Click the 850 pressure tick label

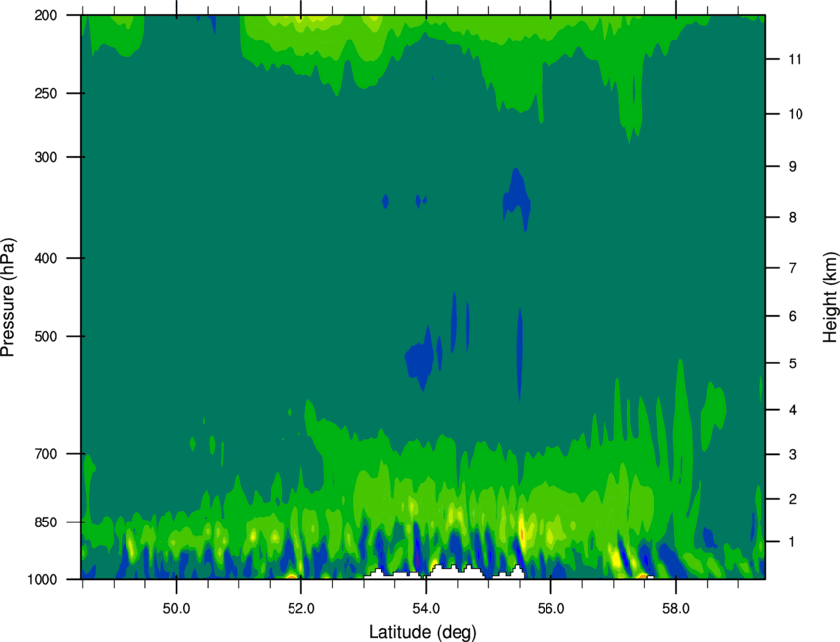46,522
